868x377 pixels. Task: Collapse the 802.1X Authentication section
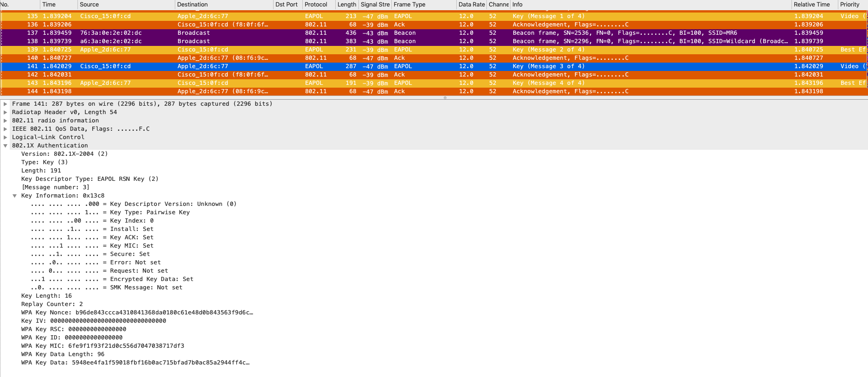[x=6, y=146]
